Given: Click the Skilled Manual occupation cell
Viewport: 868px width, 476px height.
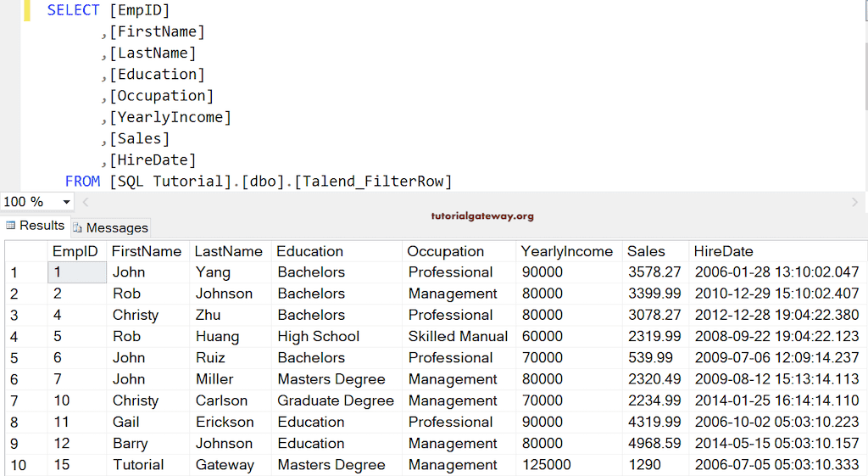Looking at the screenshot, I should click(x=459, y=336).
